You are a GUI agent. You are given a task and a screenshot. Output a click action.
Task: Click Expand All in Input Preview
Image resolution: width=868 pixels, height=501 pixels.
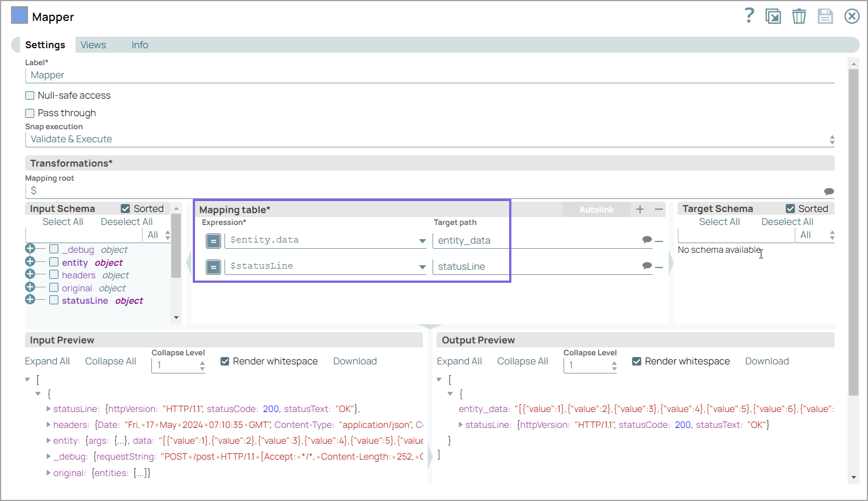pos(48,362)
